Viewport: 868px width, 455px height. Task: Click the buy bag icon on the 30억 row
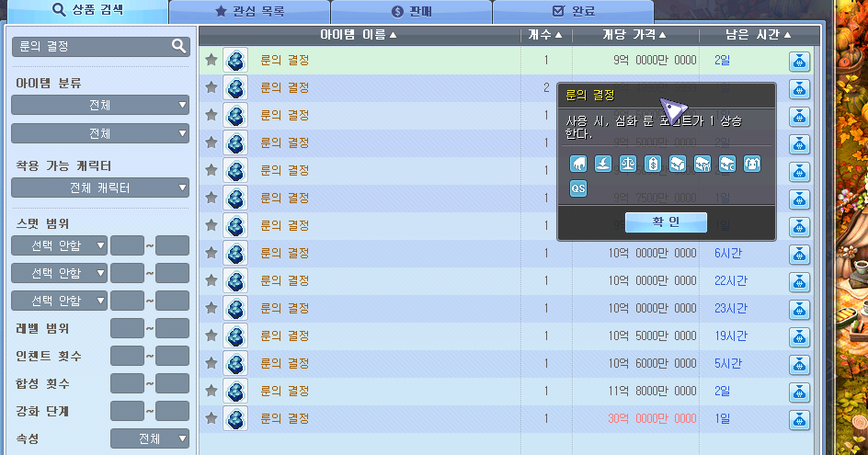pyautogui.click(x=799, y=420)
